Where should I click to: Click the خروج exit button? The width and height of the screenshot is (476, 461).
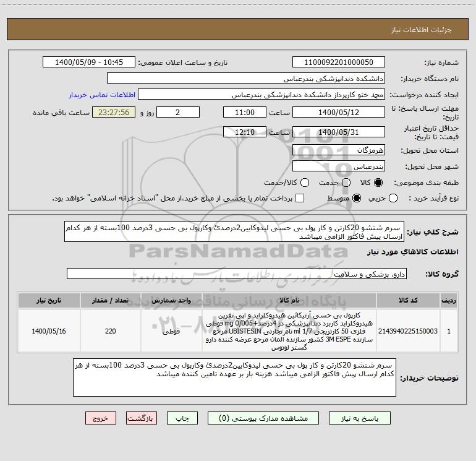(101, 418)
